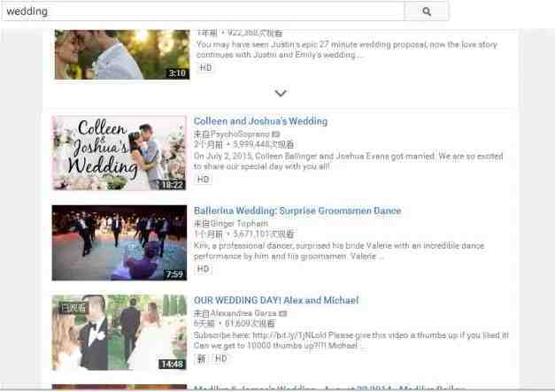Click HD badge beside the 新 badge
Image resolution: width=555 pixels, height=392 pixels.
(221, 358)
